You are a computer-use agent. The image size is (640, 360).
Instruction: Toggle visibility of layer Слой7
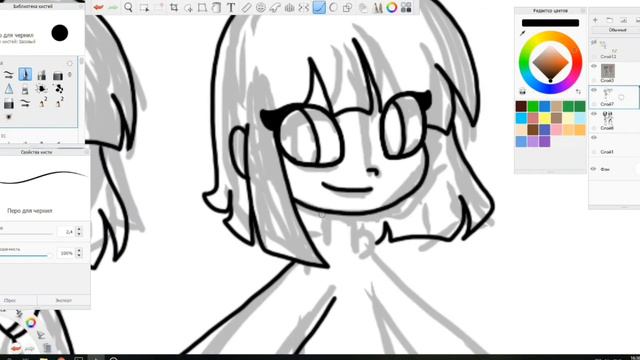(594, 90)
